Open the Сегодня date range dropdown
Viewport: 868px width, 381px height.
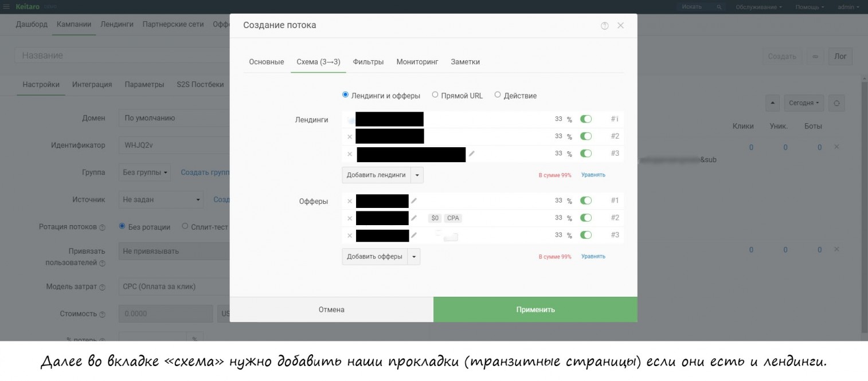click(804, 103)
